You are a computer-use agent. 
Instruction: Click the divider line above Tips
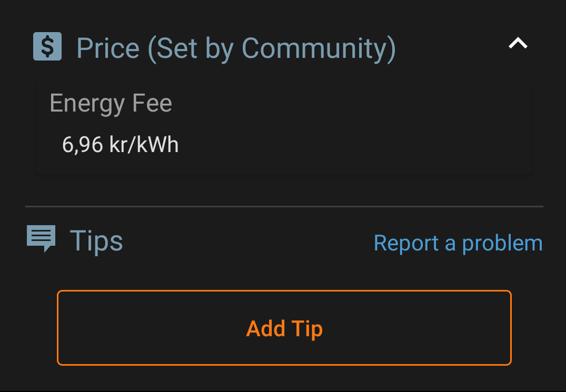284,206
